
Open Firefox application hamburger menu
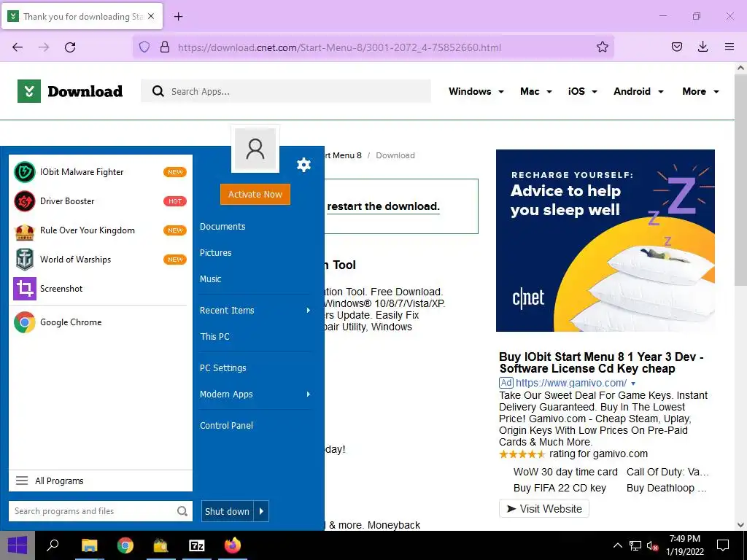(729, 47)
